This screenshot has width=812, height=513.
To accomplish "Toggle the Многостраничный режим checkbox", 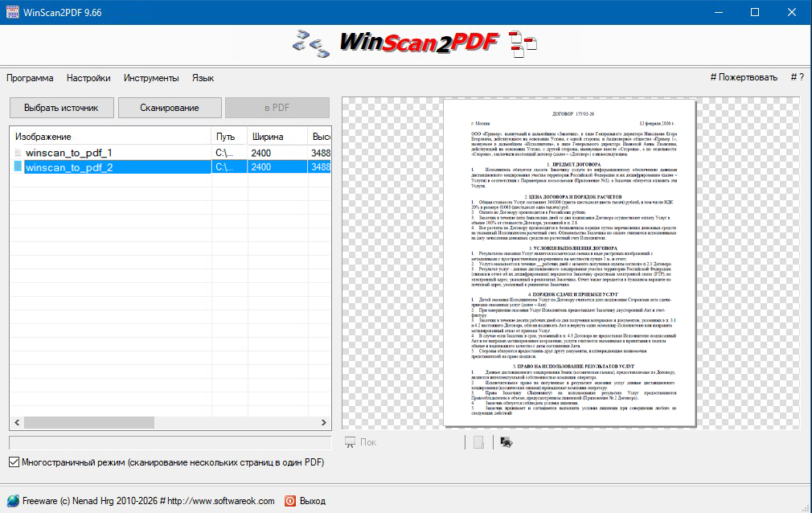I will pyautogui.click(x=14, y=462).
